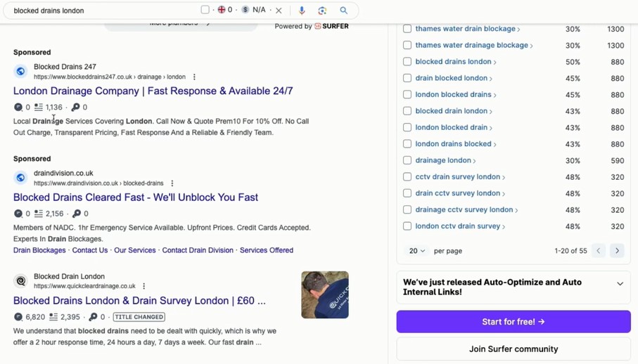Screen dimensions: 638x364
Task: Open Our Services sitelink
Action: 134,250
